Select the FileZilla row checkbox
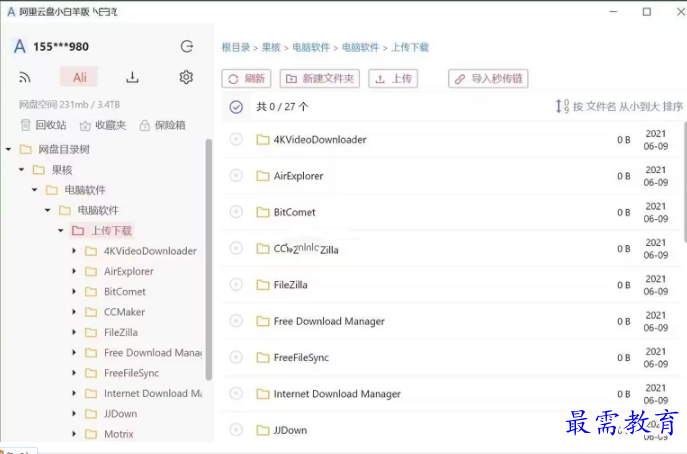Screen dimensions: 687x454 [236, 285]
